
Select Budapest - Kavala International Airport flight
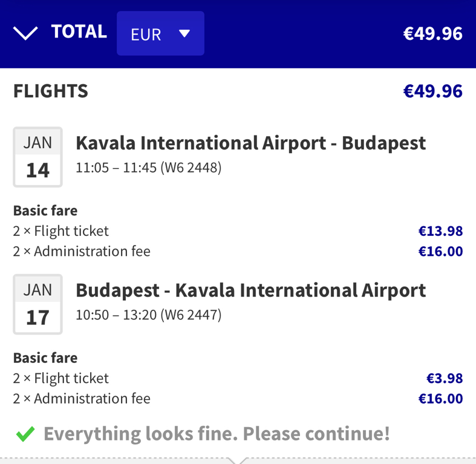pyautogui.click(x=250, y=290)
